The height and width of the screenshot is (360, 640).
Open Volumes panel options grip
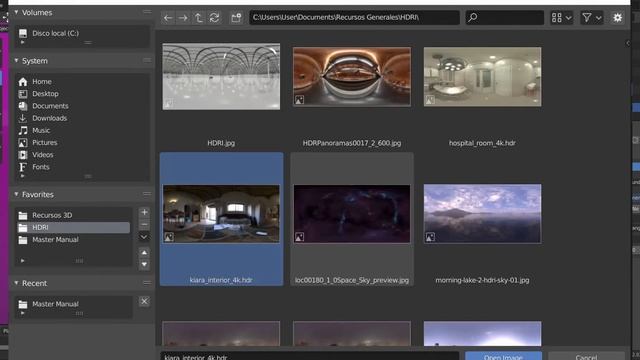(147, 12)
